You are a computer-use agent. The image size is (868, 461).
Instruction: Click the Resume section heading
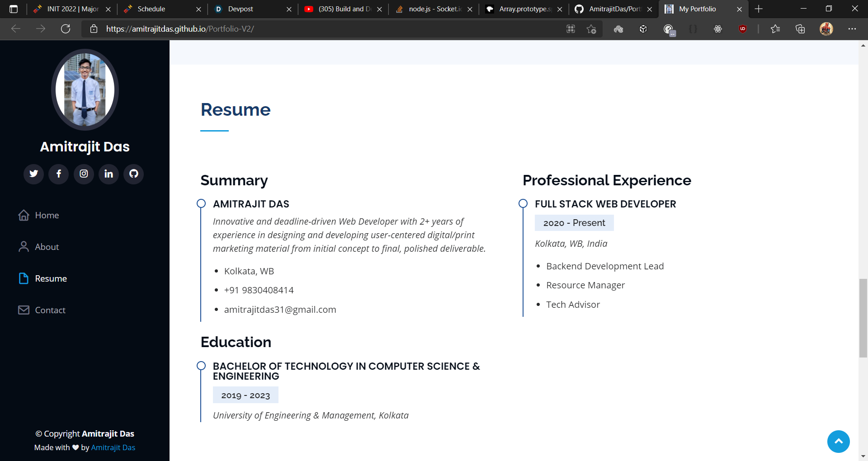coord(236,110)
